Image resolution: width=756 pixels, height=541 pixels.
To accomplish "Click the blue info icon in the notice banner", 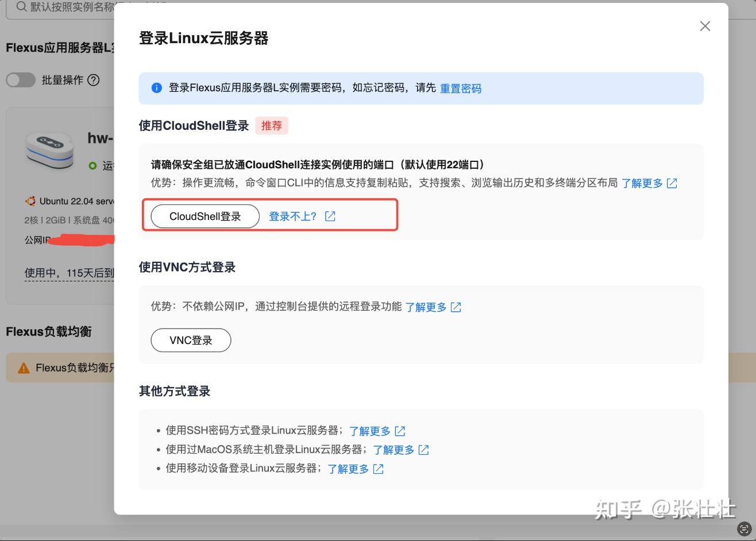I will pyautogui.click(x=156, y=88).
